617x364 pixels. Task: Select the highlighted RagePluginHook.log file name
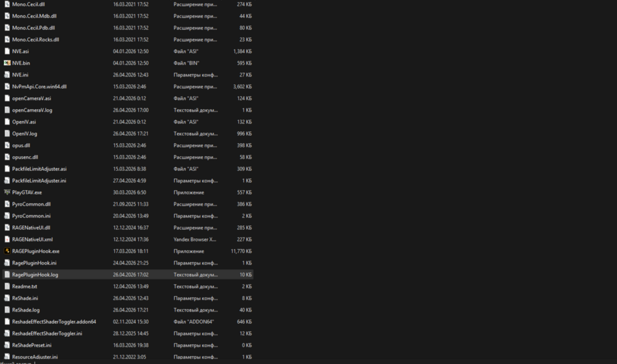pyautogui.click(x=35, y=275)
